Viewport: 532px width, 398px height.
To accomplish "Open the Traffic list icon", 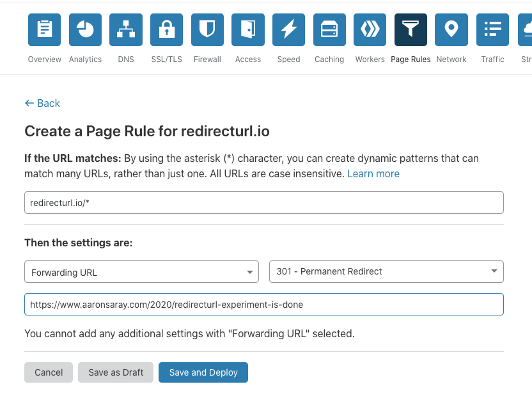I will (x=492, y=29).
